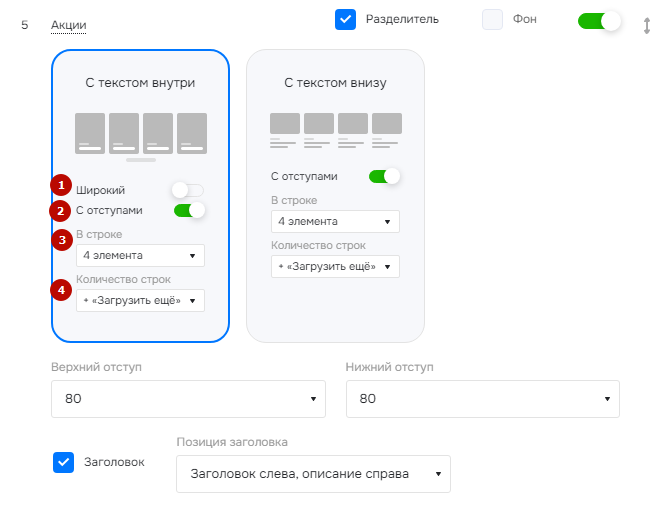667x512 pixels.
Task: Open В строке dropdown in text-inside card
Action: [x=140, y=256]
